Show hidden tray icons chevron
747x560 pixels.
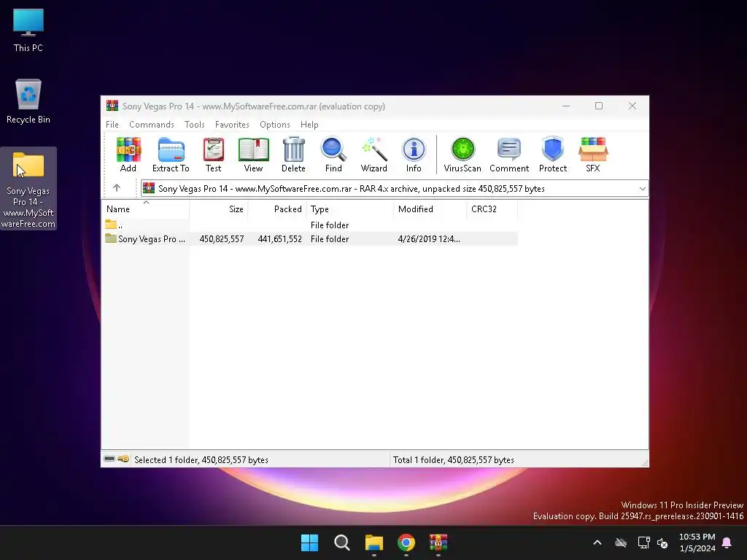[x=597, y=542]
